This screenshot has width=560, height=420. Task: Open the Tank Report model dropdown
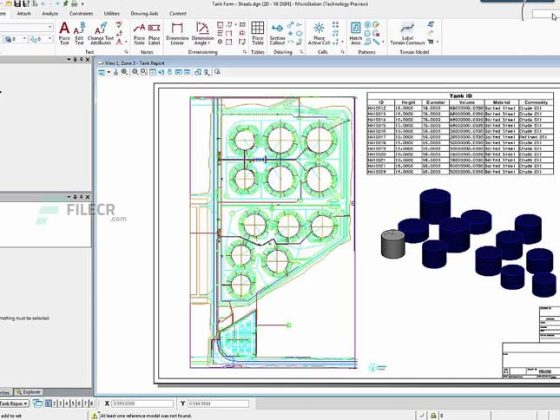(14, 404)
